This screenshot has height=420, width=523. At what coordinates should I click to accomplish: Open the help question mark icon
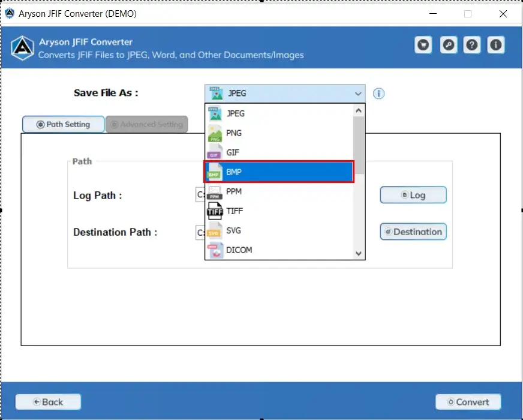471,45
